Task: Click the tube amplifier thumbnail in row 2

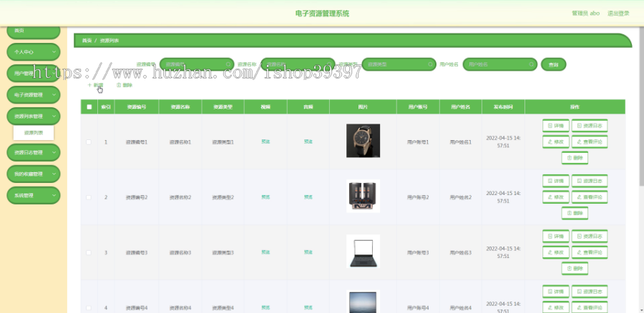Action: tap(363, 196)
